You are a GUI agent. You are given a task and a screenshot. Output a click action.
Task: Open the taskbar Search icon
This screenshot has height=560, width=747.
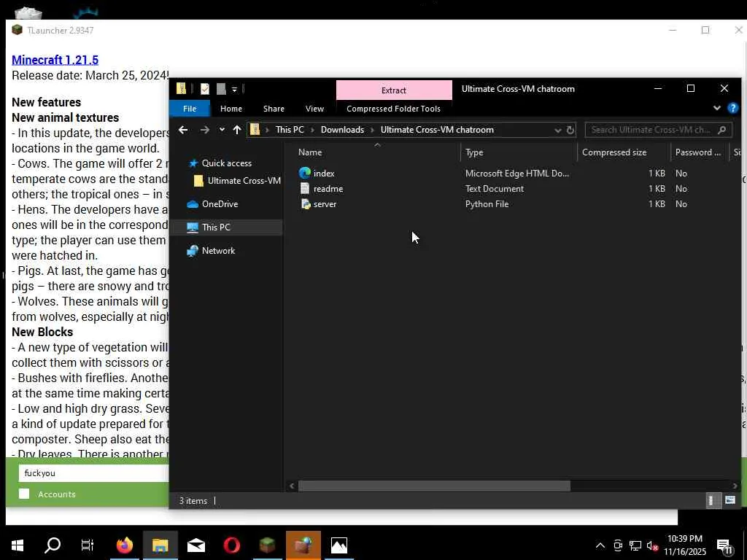53,545
